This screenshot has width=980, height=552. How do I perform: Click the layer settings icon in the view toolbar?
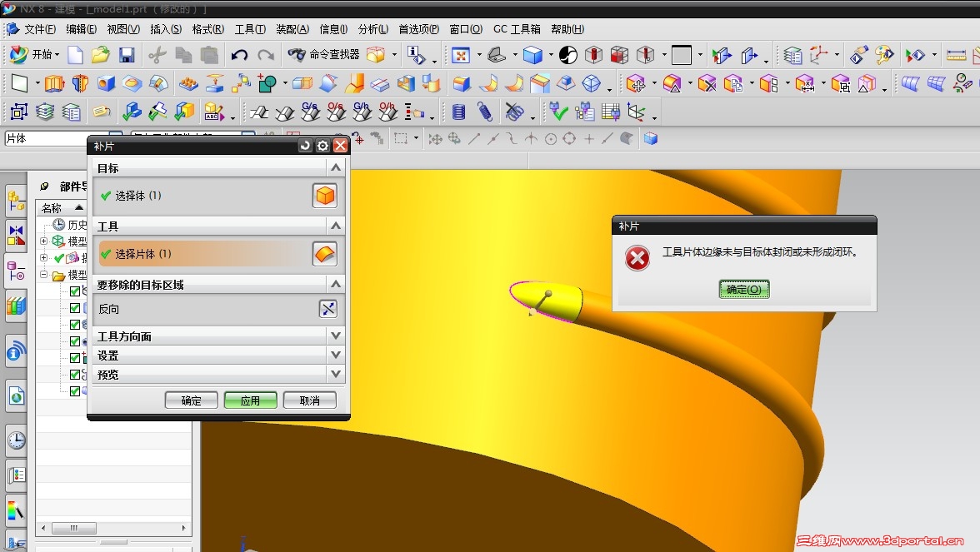[x=792, y=55]
